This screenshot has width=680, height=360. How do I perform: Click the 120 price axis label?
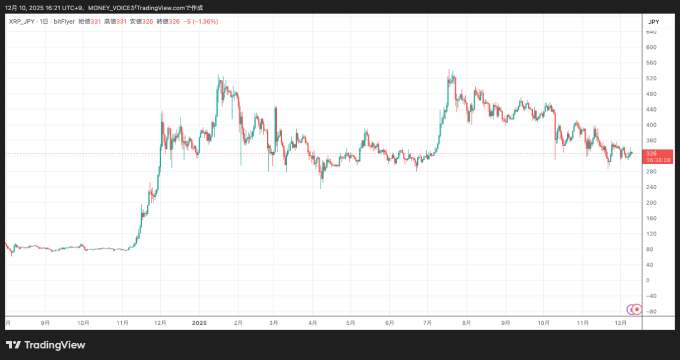coord(651,234)
